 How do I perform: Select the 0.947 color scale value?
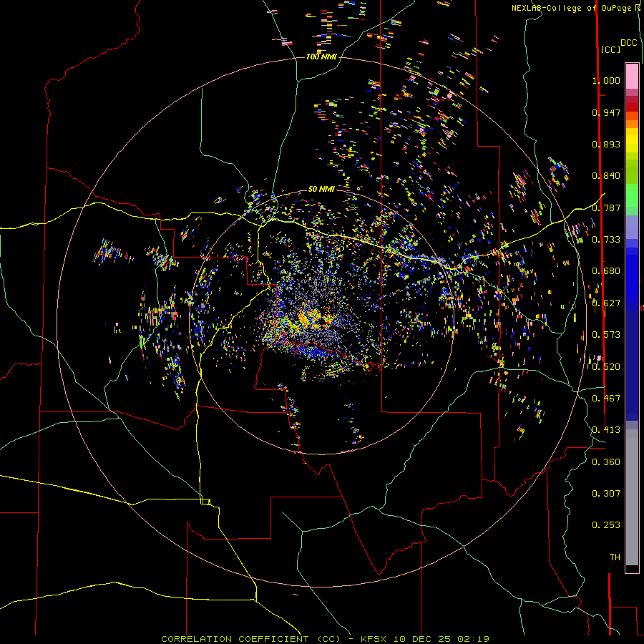[606, 112]
